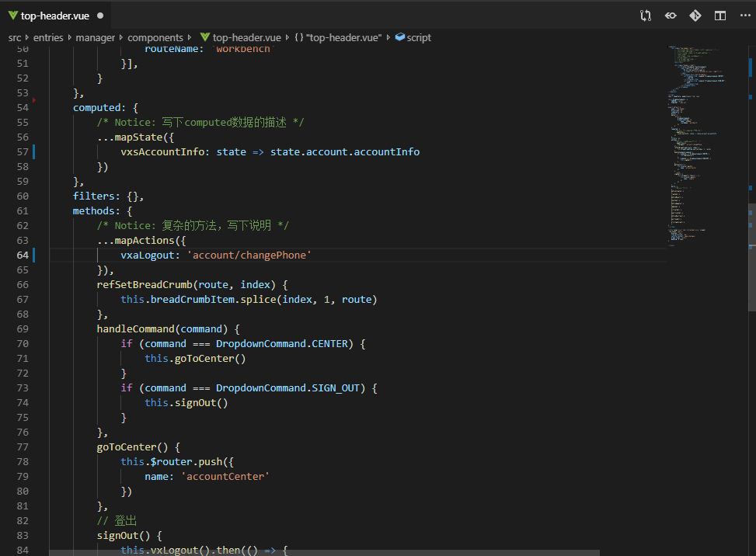Click 'accountCenter' string on line 79
The width and height of the screenshot is (756, 556).
[x=225, y=476]
